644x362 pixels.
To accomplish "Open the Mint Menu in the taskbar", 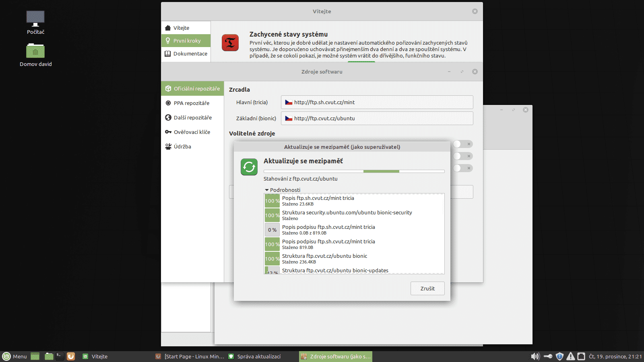I will click(x=15, y=356).
